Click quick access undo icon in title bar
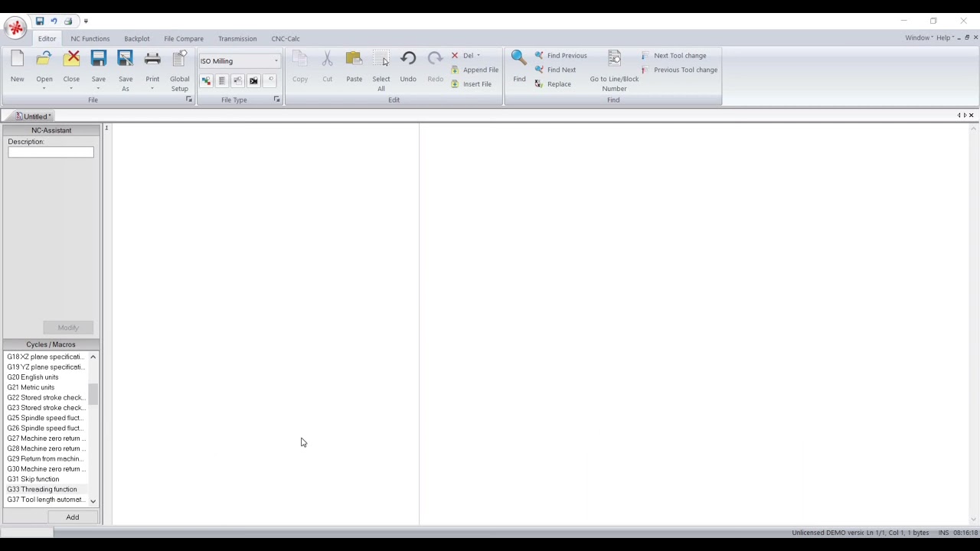This screenshot has height=551, width=980. [54, 21]
